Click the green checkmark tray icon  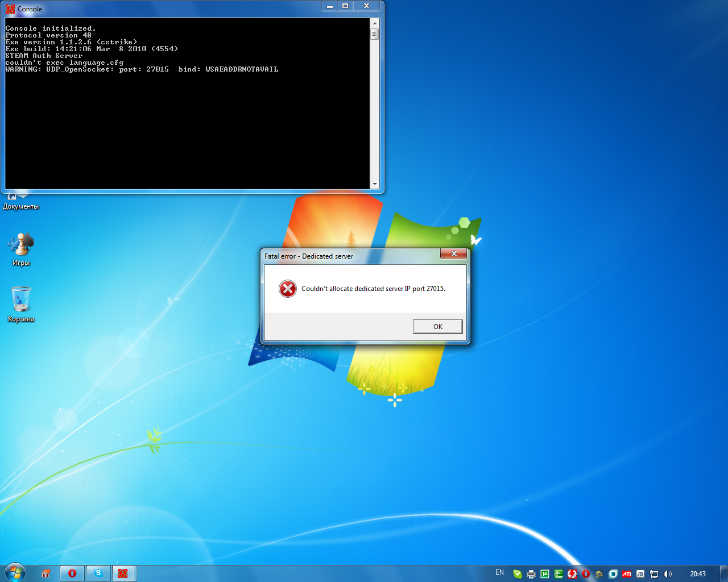(518, 574)
